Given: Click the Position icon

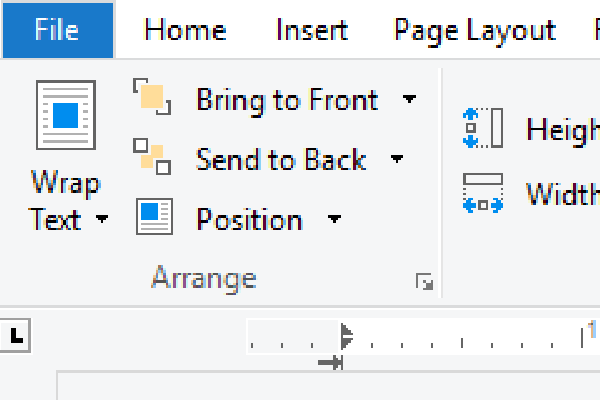Looking at the screenshot, I should [154, 216].
